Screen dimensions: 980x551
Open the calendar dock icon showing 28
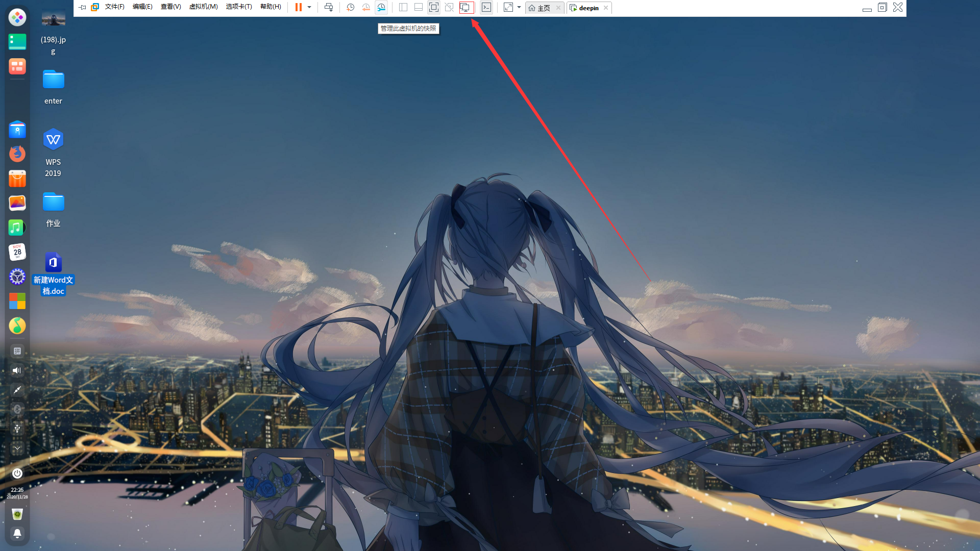point(17,252)
